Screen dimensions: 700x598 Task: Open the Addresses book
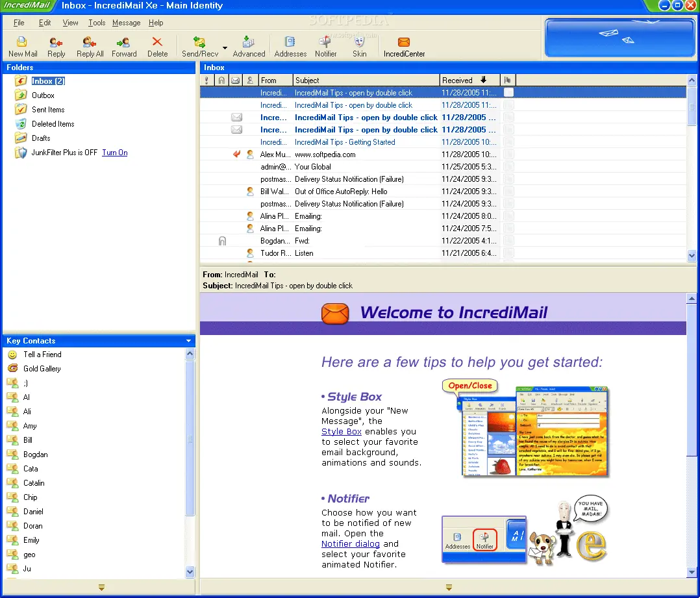(x=290, y=47)
